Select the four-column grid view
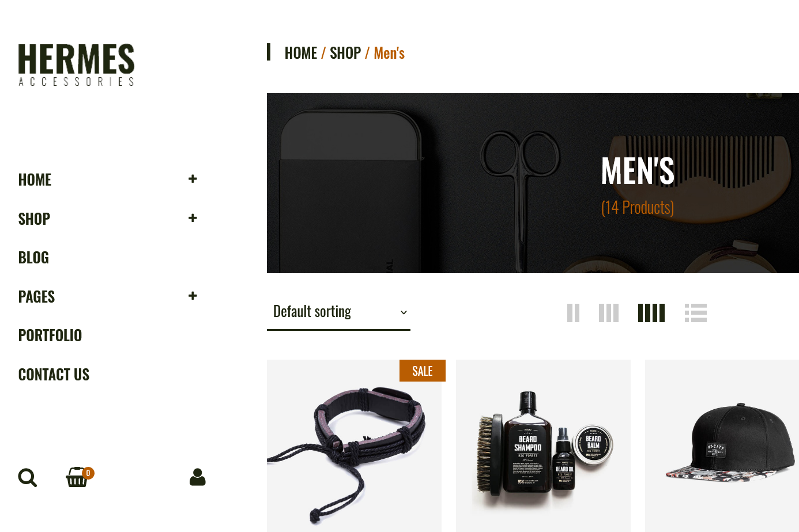This screenshot has height=532, width=799. coord(651,313)
